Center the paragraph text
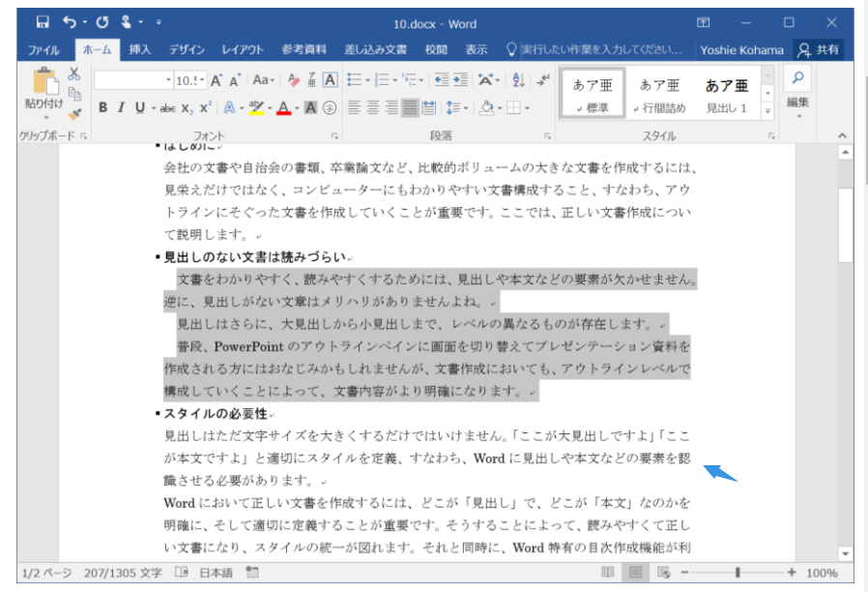Viewport: 868px width, 592px height. pos(373,107)
